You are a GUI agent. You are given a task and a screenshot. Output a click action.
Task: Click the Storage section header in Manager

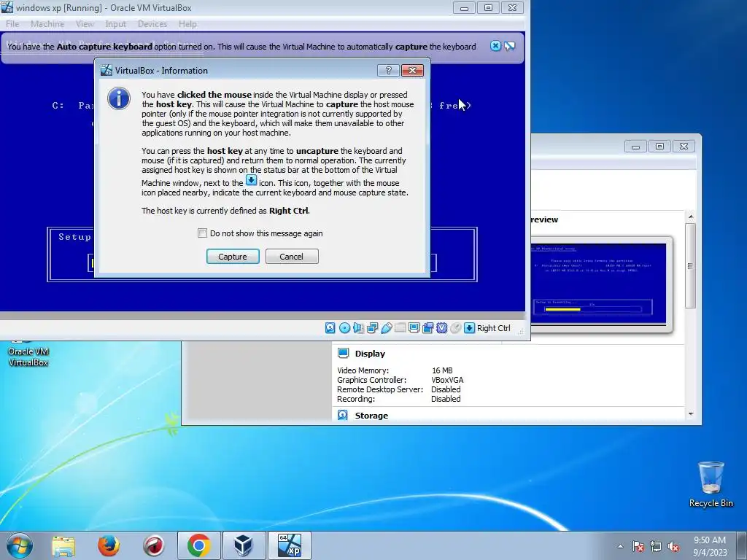coord(371,416)
